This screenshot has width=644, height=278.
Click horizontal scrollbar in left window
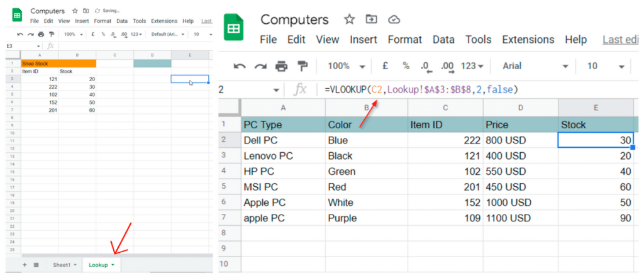click(x=117, y=255)
